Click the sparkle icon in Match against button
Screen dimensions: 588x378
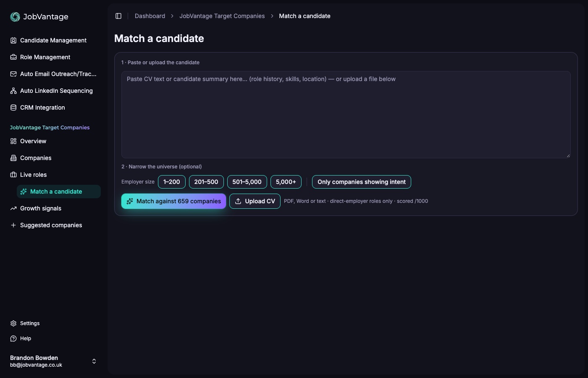pos(130,201)
